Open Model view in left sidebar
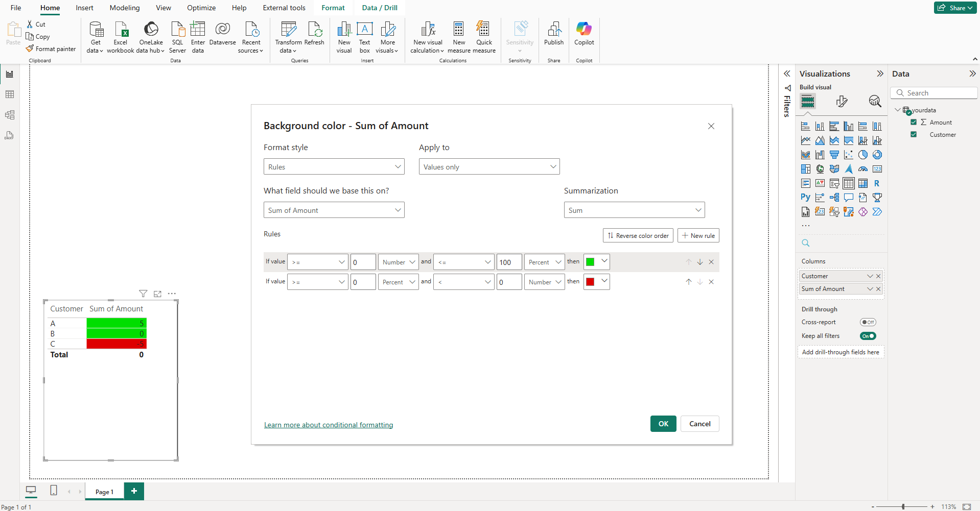The height and width of the screenshot is (511, 980). coord(10,115)
